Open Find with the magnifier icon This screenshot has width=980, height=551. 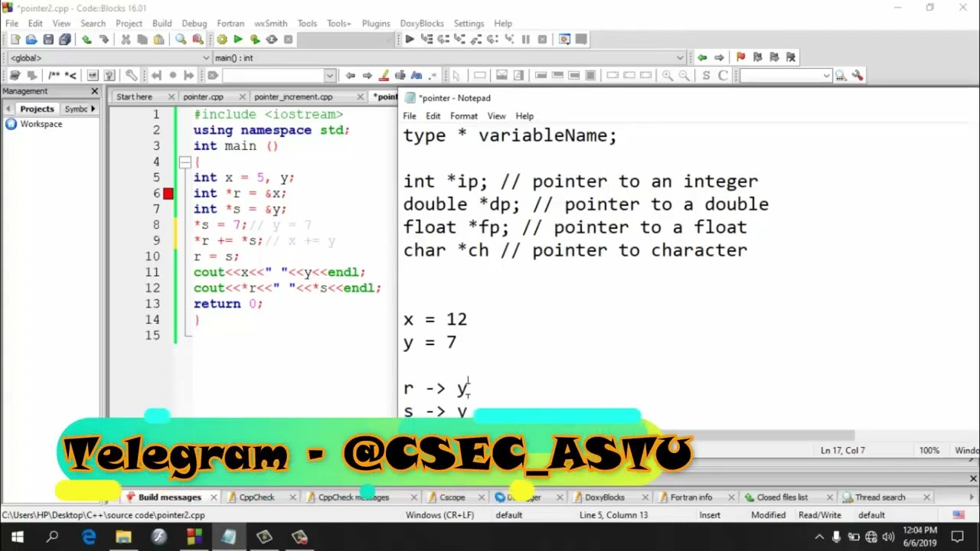[181, 40]
